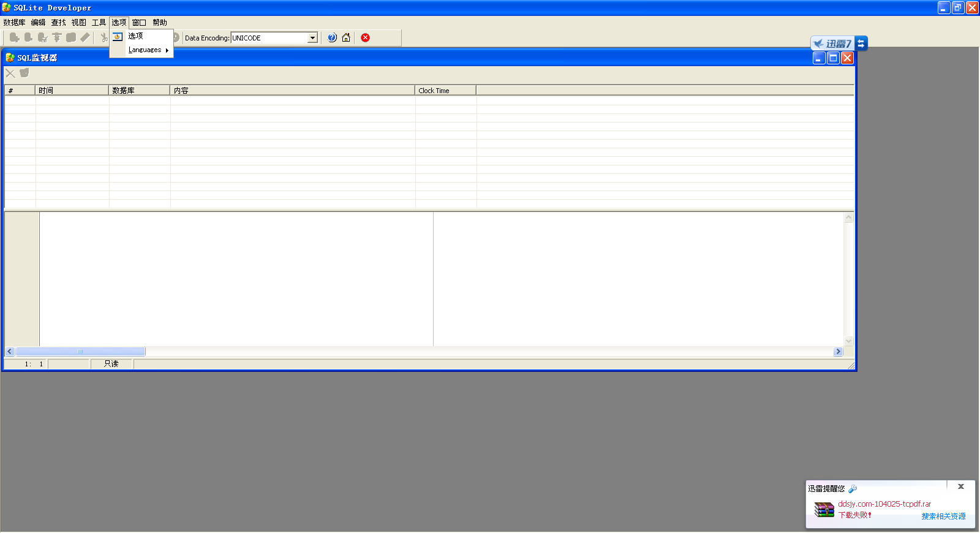Image resolution: width=980 pixels, height=533 pixels.
Task: Click the red circular stop icon
Action: (x=366, y=38)
